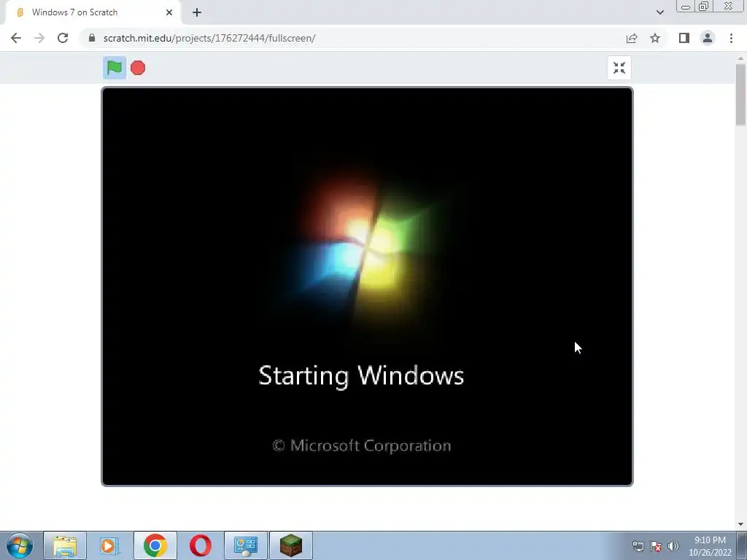
Task: Open a new tab with plus button
Action: point(197,12)
